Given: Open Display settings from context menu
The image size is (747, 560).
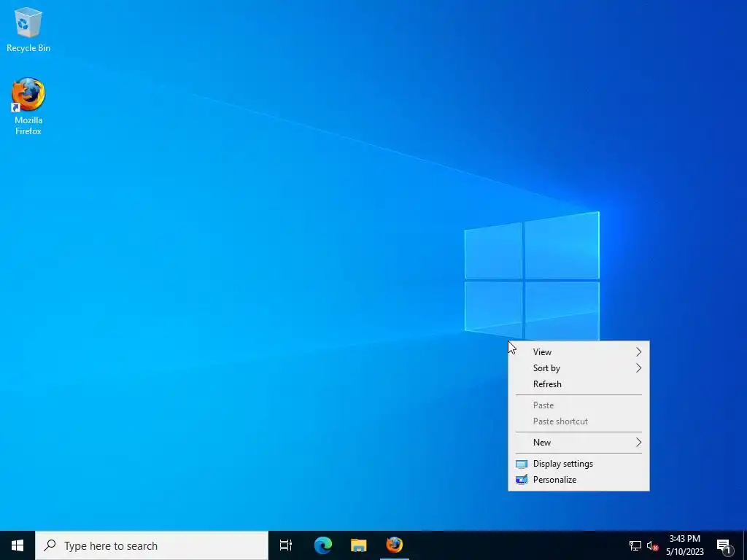Looking at the screenshot, I should pyautogui.click(x=578, y=463).
